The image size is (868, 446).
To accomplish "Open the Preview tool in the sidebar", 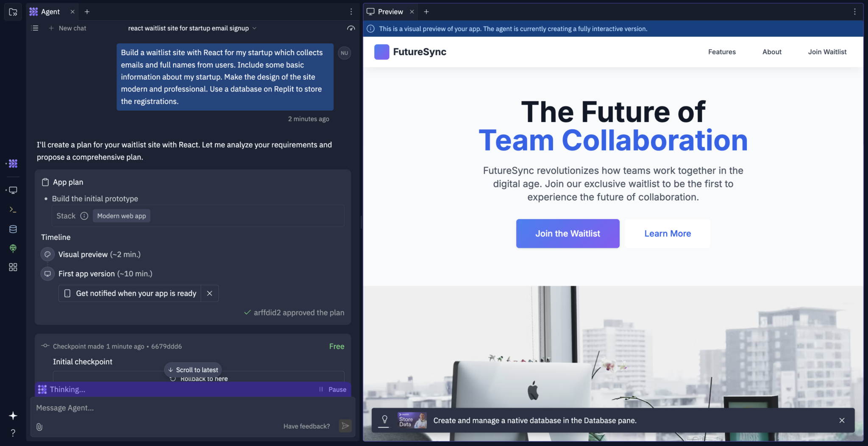I will point(13,190).
